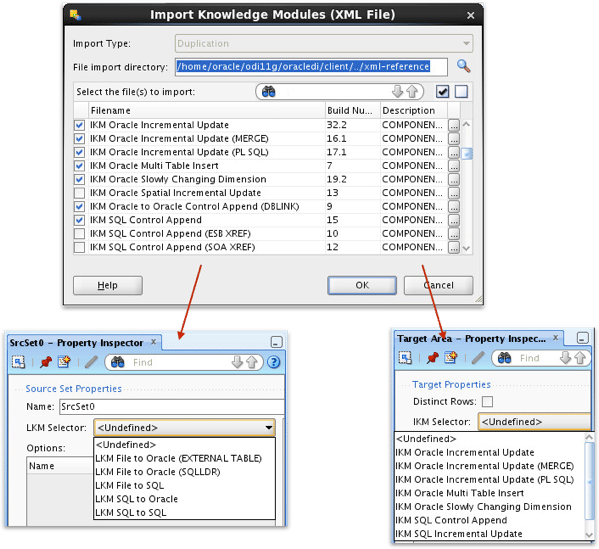Click the find-previous up arrow in import dialog

(x=412, y=92)
